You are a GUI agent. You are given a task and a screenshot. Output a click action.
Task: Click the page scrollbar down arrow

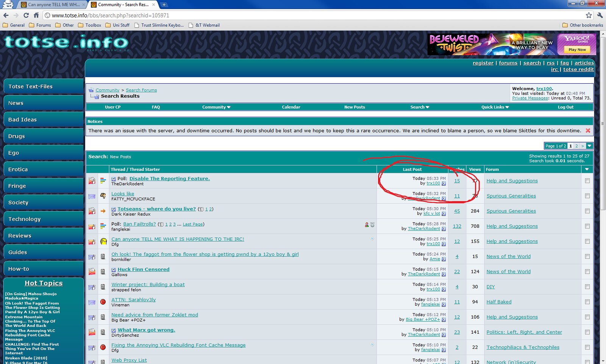[x=602, y=361]
